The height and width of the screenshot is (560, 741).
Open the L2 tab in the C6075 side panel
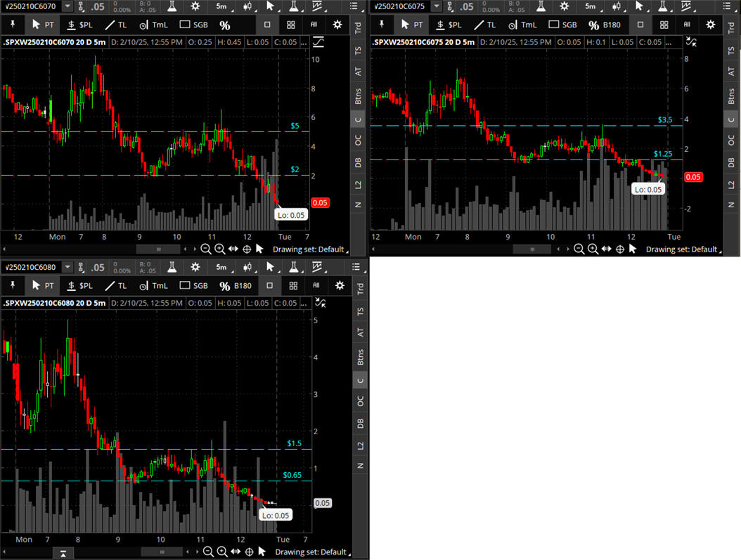(731, 184)
